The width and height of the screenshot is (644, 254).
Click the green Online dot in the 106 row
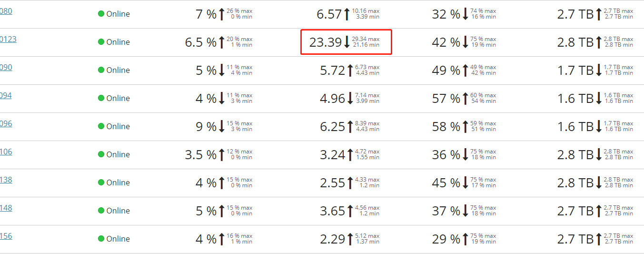pos(101,154)
